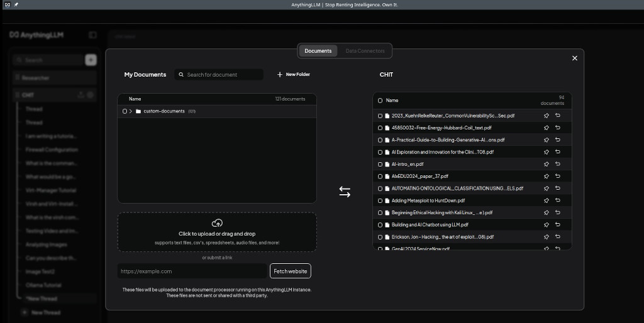
Task: Remove AIxEDU2024_paper_37.pdf from workspace
Action: point(558,176)
